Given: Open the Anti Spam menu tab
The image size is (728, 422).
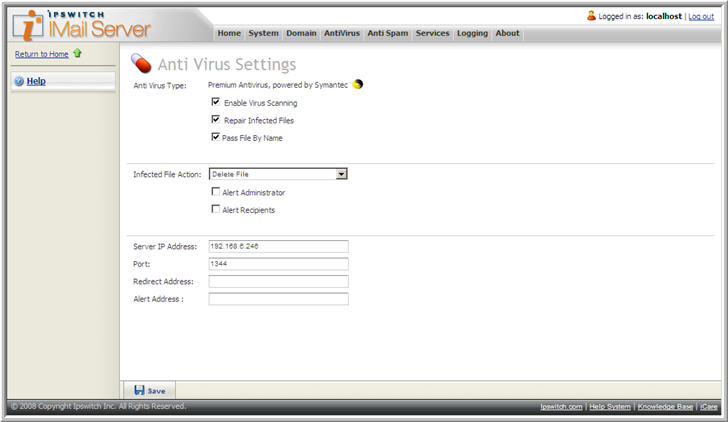Looking at the screenshot, I should tap(388, 33).
